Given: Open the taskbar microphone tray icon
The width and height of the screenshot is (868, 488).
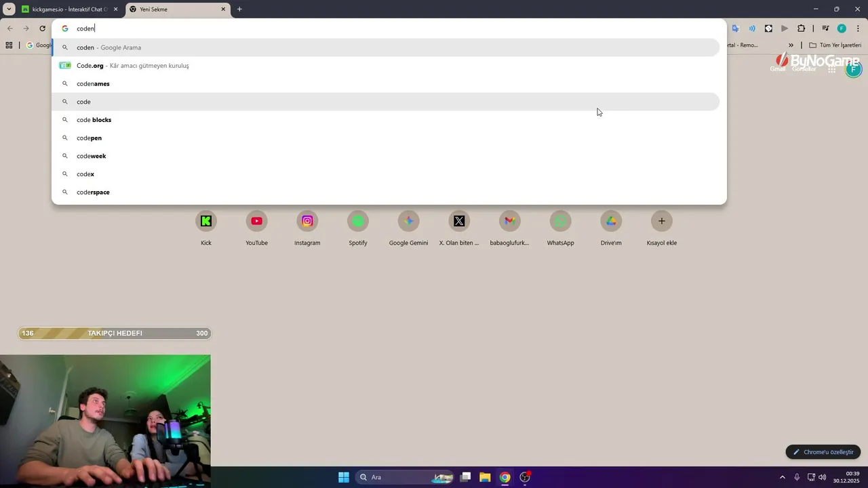Looking at the screenshot, I should click(x=797, y=477).
